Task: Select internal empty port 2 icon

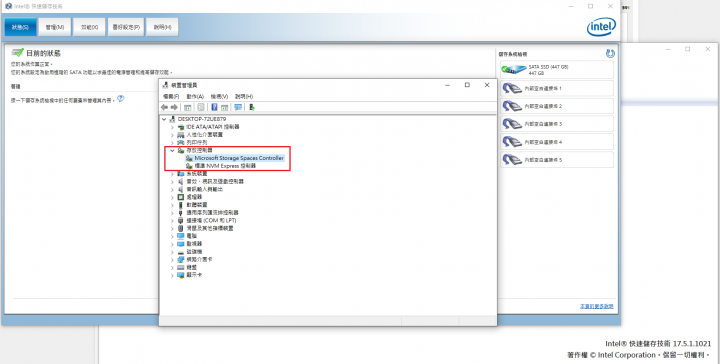Action: tap(512, 106)
